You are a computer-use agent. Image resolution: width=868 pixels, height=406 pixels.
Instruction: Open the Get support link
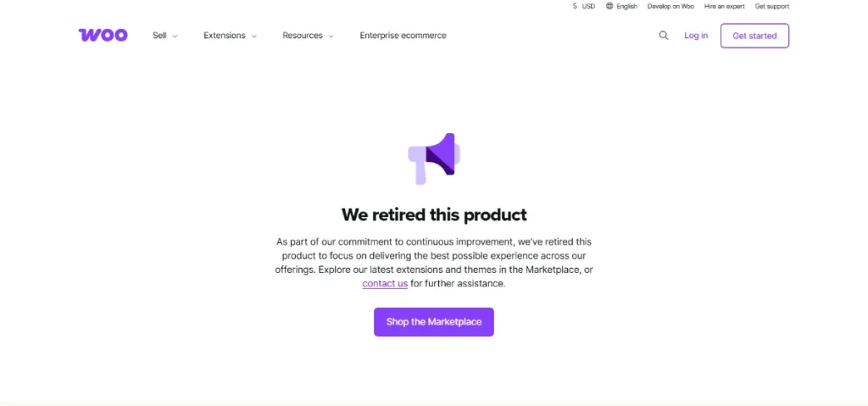[x=771, y=6]
